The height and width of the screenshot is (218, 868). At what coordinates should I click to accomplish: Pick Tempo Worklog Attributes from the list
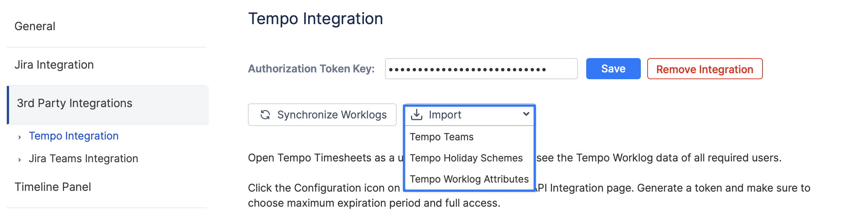pyautogui.click(x=469, y=179)
